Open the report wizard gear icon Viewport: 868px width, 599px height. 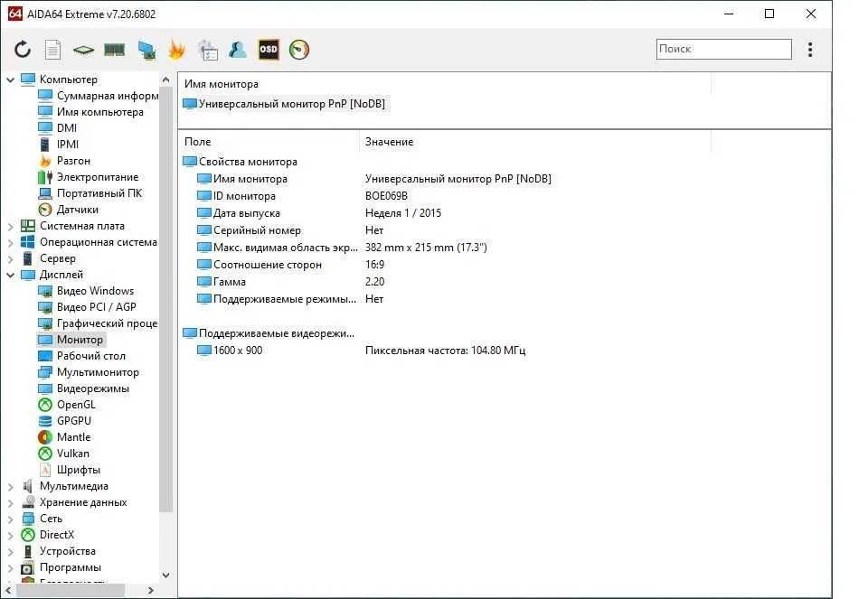point(208,50)
